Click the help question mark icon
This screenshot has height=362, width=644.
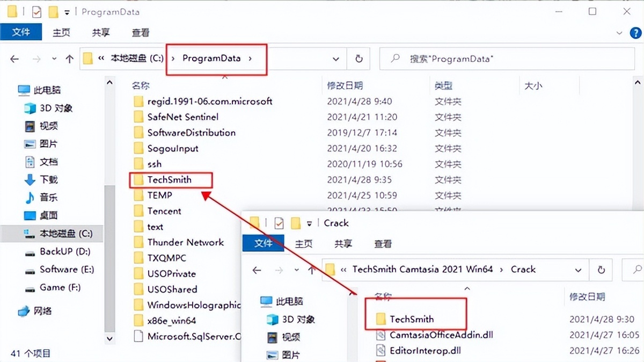coord(635,33)
